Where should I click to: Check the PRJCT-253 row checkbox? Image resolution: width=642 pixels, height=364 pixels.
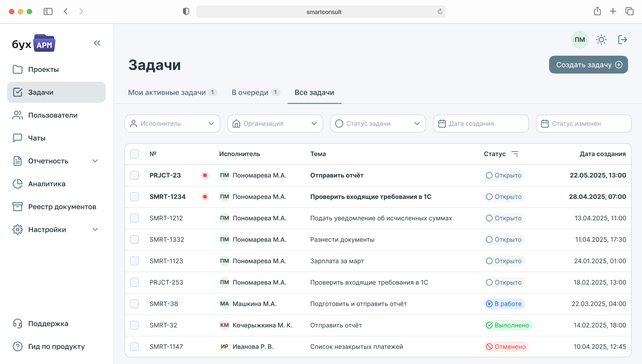click(134, 283)
